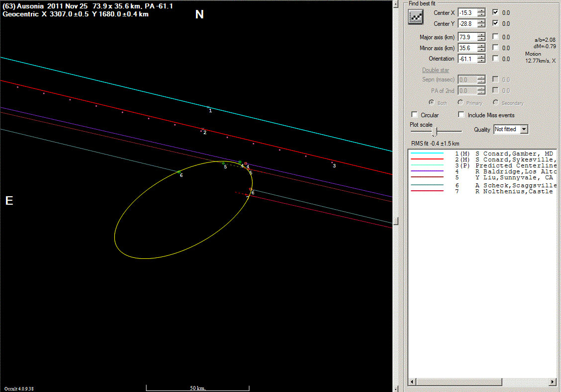Click the 50 km scale bar label
The height and width of the screenshot is (392, 561).
(197, 388)
